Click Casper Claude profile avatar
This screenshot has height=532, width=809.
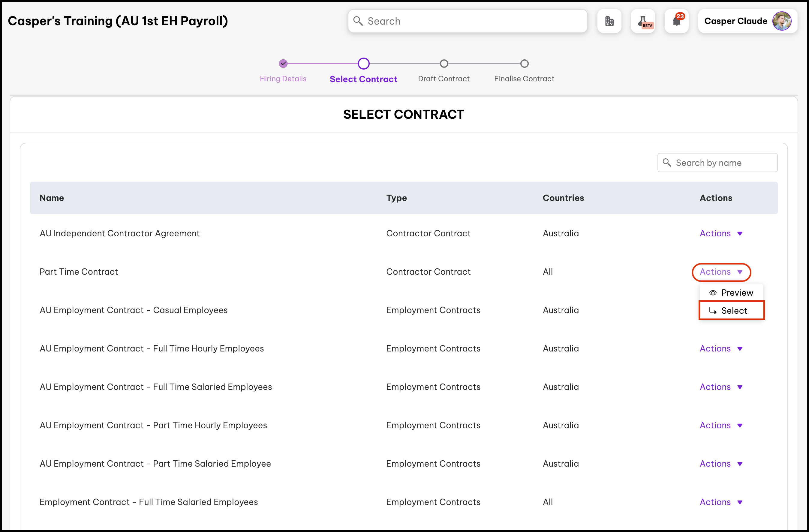click(x=781, y=21)
